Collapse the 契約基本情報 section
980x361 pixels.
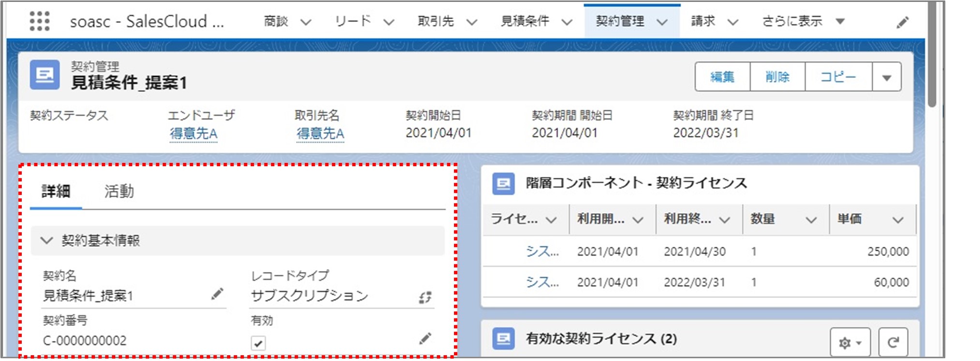pos(46,241)
